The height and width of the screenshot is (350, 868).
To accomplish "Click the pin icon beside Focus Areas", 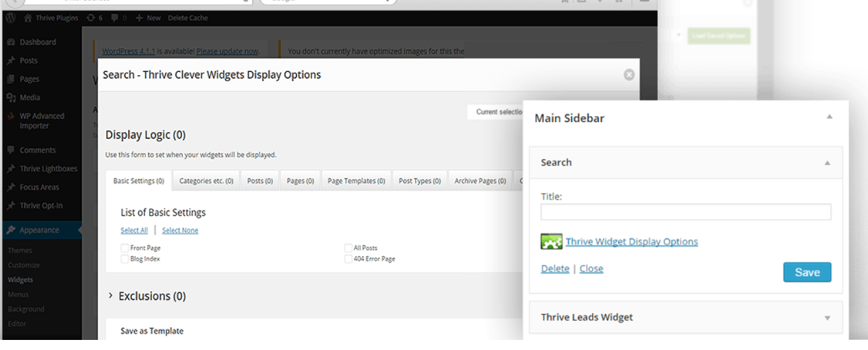I will tap(11, 187).
